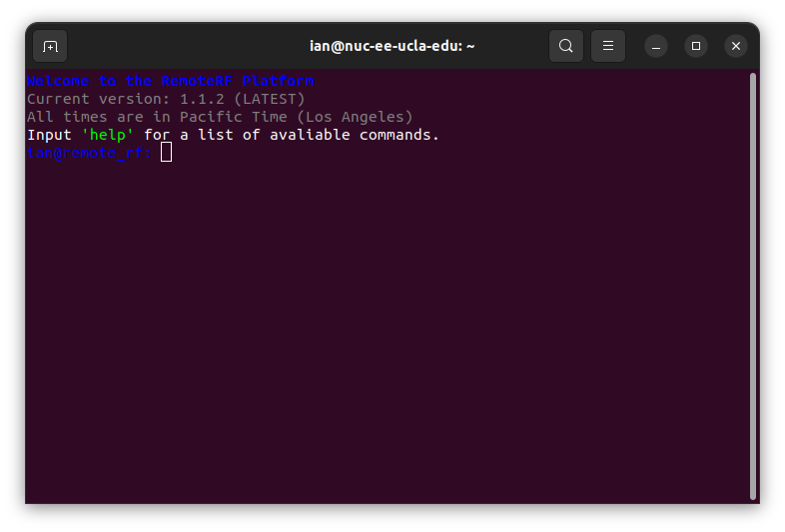Close the terminal window

point(736,46)
